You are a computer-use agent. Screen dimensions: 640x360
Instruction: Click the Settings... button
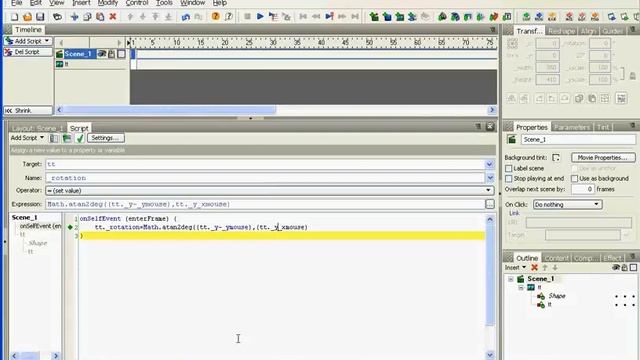[106, 138]
